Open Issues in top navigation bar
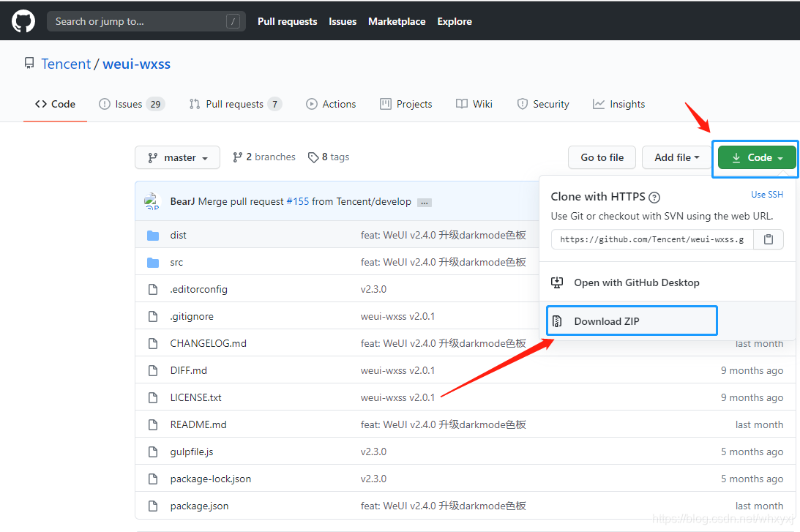Image resolution: width=800 pixels, height=532 pixels. coord(343,21)
